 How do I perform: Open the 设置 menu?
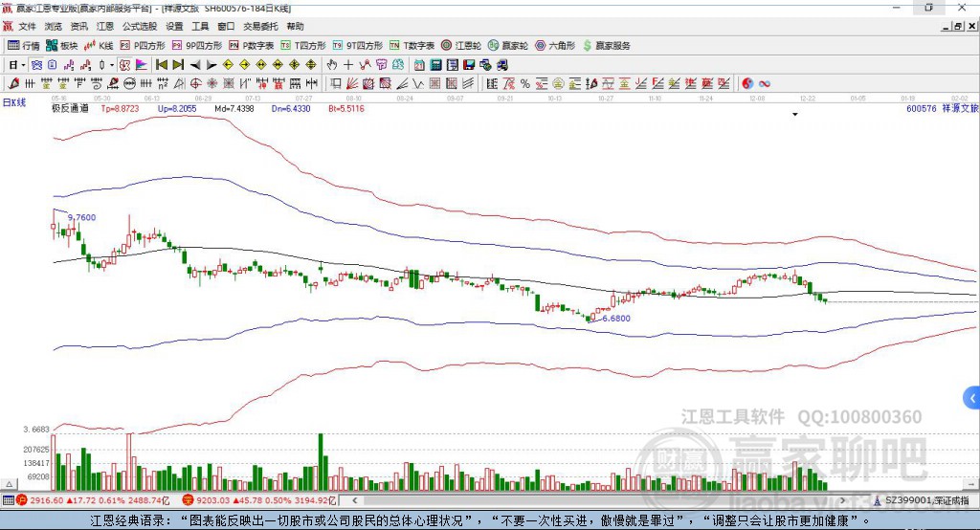[x=174, y=26]
